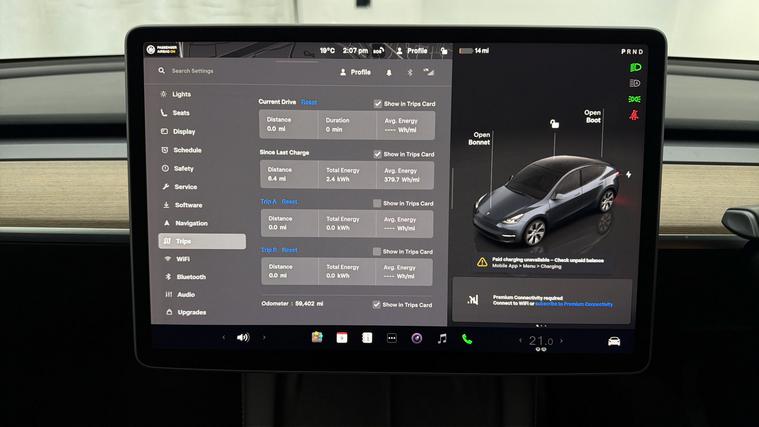759x427 pixels.
Task: Tap the volume speaker icon
Action: click(x=243, y=338)
